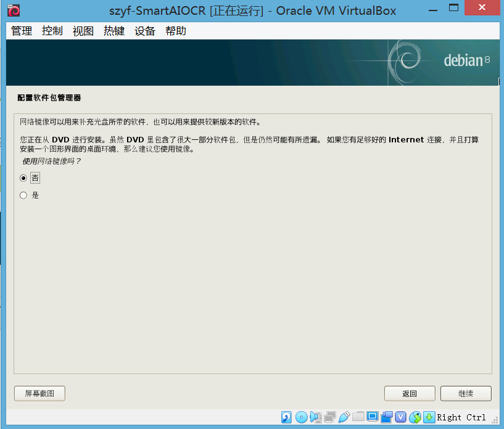Screen dimensions: 504x429
Task: Click the CPU virtualization V status icon
Action: [x=400, y=417]
